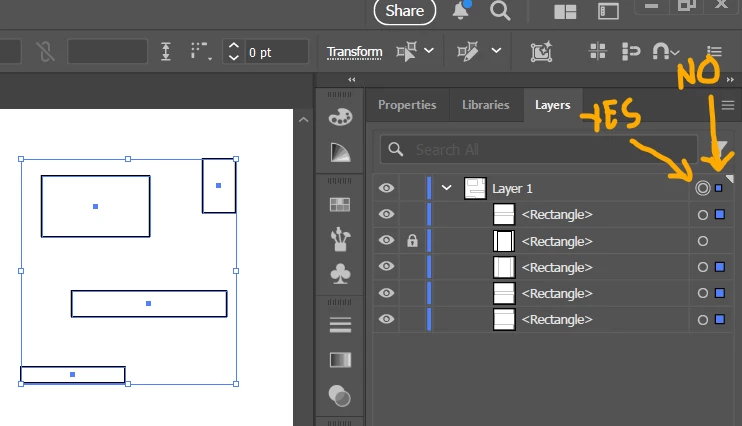Click the notifications bell icon

click(461, 10)
